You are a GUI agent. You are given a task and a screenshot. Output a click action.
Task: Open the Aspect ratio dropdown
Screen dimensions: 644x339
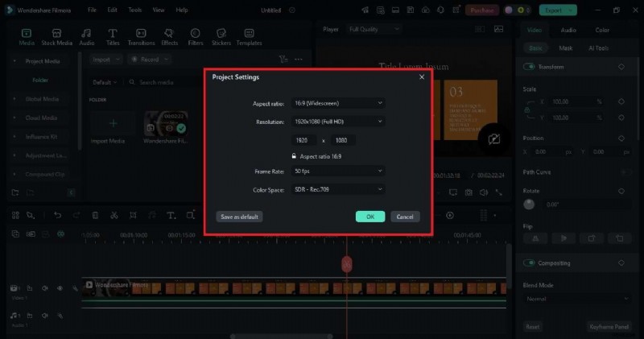click(x=338, y=103)
